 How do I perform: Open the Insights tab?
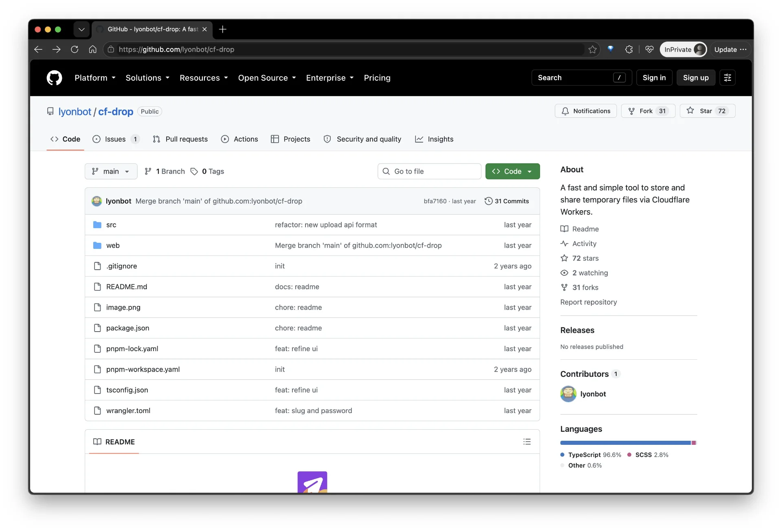(x=434, y=139)
